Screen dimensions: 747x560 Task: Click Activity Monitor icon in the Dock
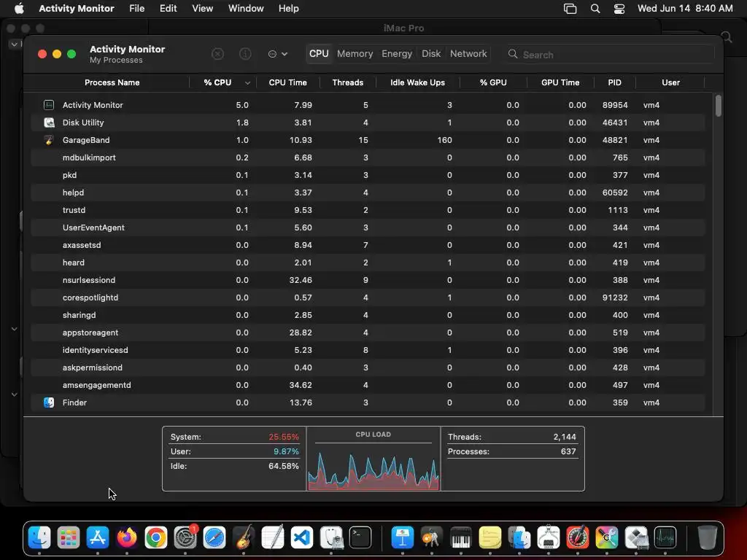tap(665, 538)
